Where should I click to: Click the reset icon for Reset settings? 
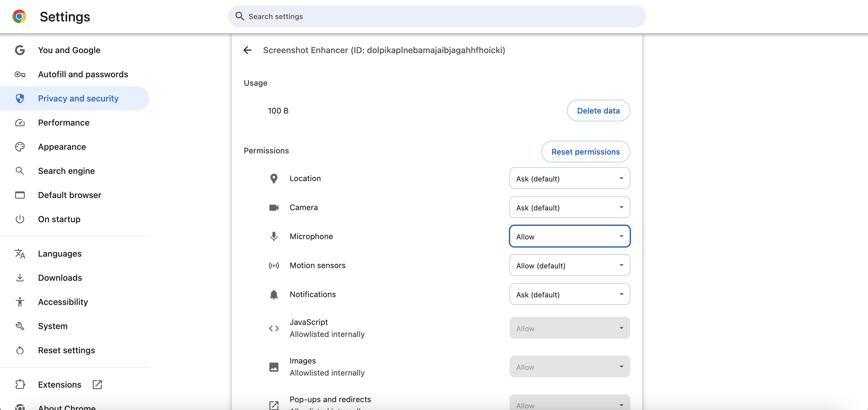pyautogui.click(x=20, y=350)
